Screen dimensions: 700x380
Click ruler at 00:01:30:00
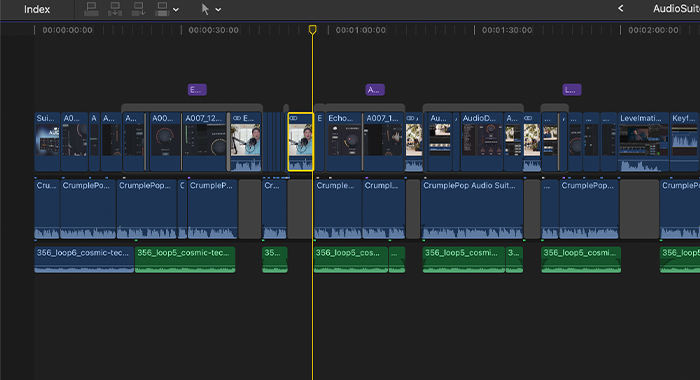(x=507, y=30)
